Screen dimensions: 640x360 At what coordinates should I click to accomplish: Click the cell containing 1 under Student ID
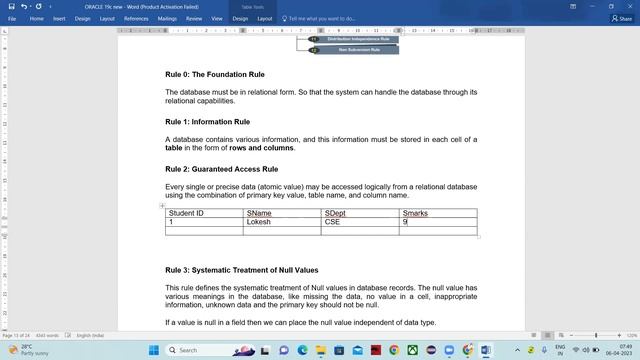point(204,222)
